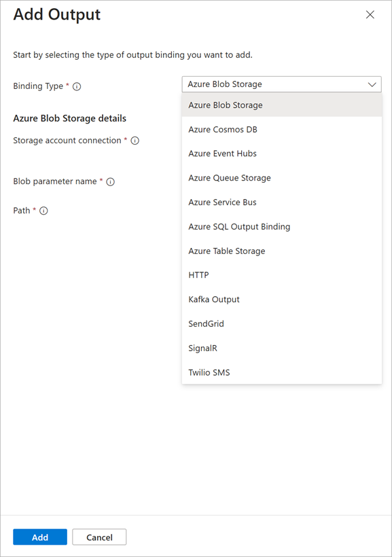Collapse the Binding Type dropdown
This screenshot has height=557, width=392.
pyautogui.click(x=372, y=84)
